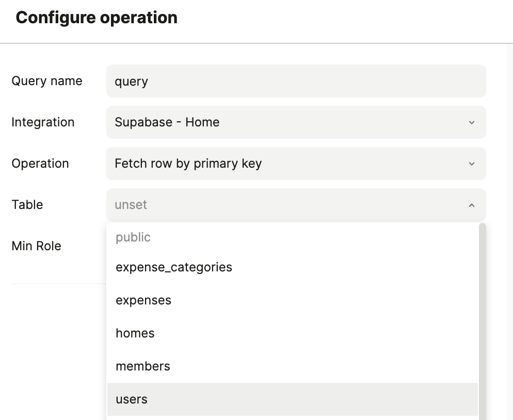Choose the highlighted users table option
Viewport: 513px width, 420px height.
132,399
